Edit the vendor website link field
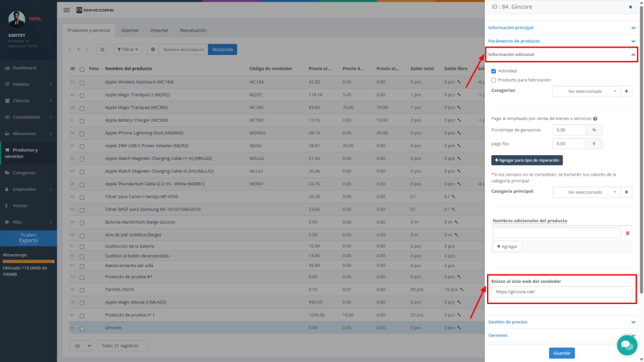 click(561, 292)
